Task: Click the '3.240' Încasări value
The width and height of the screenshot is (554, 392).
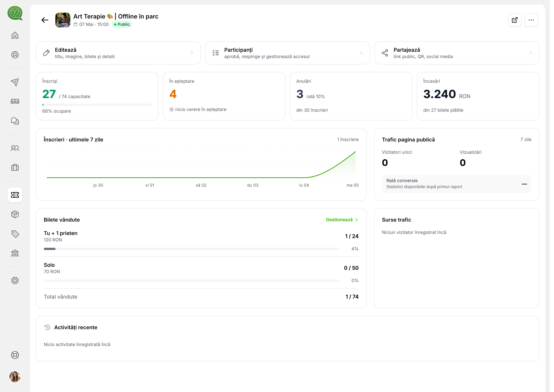Action: tap(440, 94)
